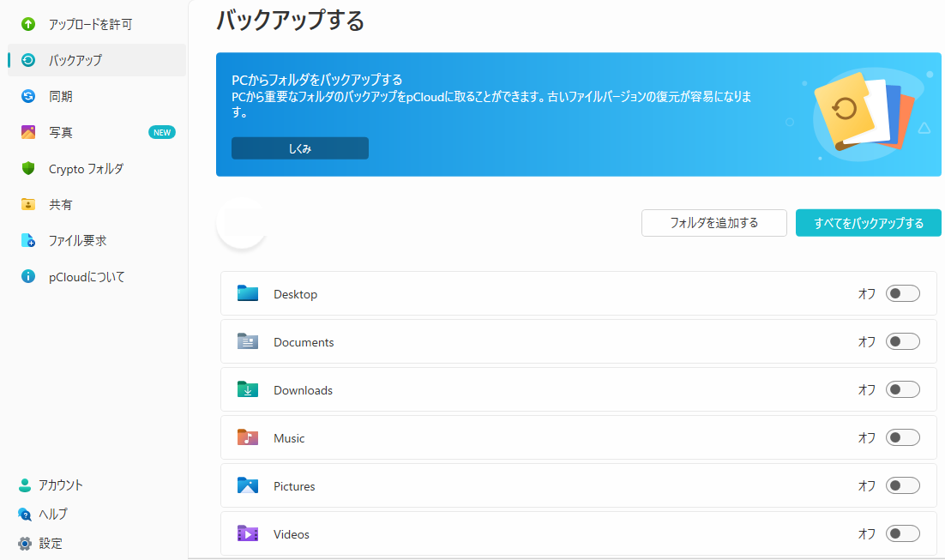Viewport: 945px width, 560px height.
Task: Click the settings gear icon
Action: tap(25, 544)
